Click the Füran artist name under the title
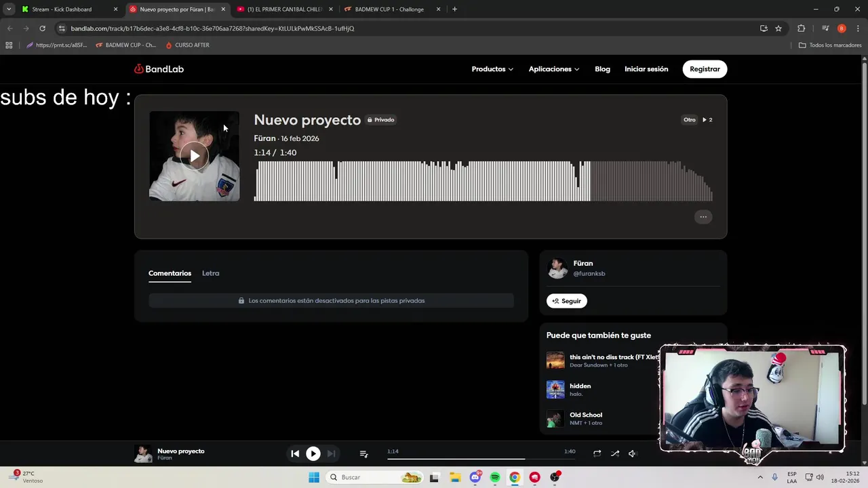 click(264, 138)
